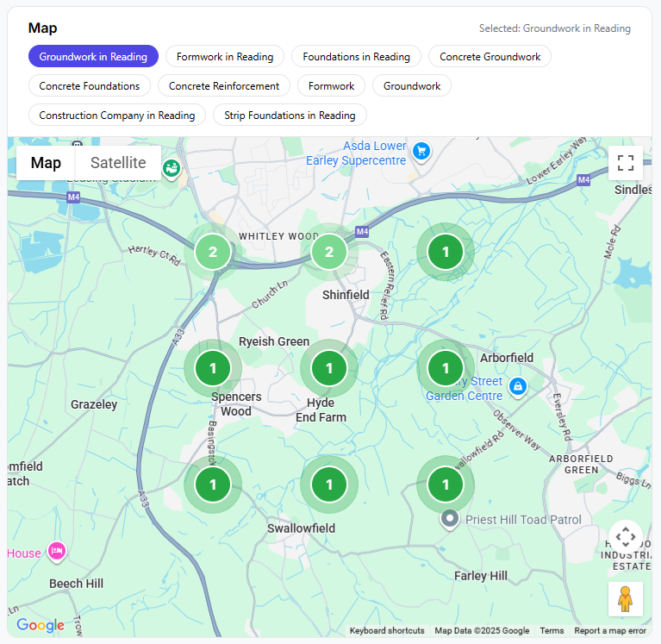Click the marker at Hyde End Farm
661x644 pixels.
tap(328, 369)
